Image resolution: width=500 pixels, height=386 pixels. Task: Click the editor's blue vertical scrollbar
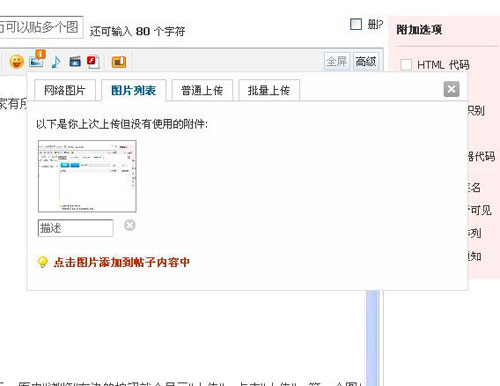click(372, 338)
